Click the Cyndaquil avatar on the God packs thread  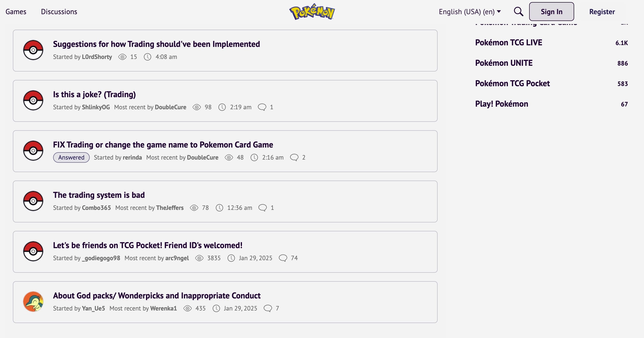click(33, 301)
